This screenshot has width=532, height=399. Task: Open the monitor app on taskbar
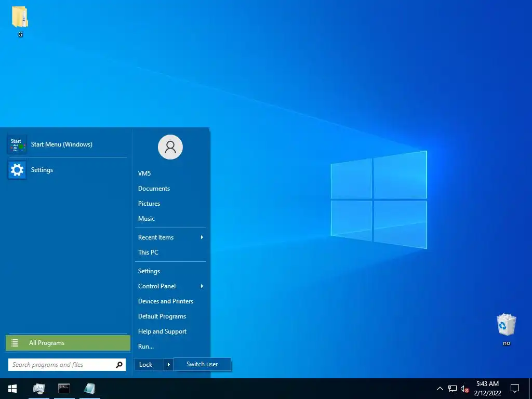[x=38, y=389]
